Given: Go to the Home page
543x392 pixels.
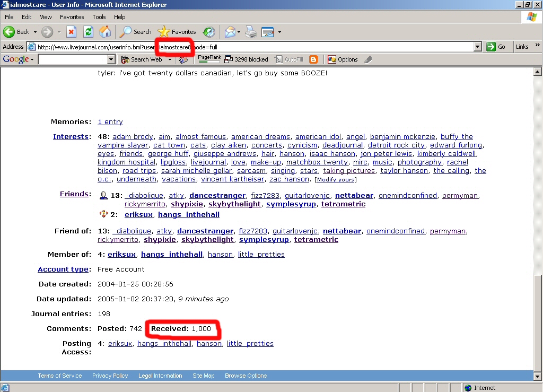Looking at the screenshot, I should [105, 32].
